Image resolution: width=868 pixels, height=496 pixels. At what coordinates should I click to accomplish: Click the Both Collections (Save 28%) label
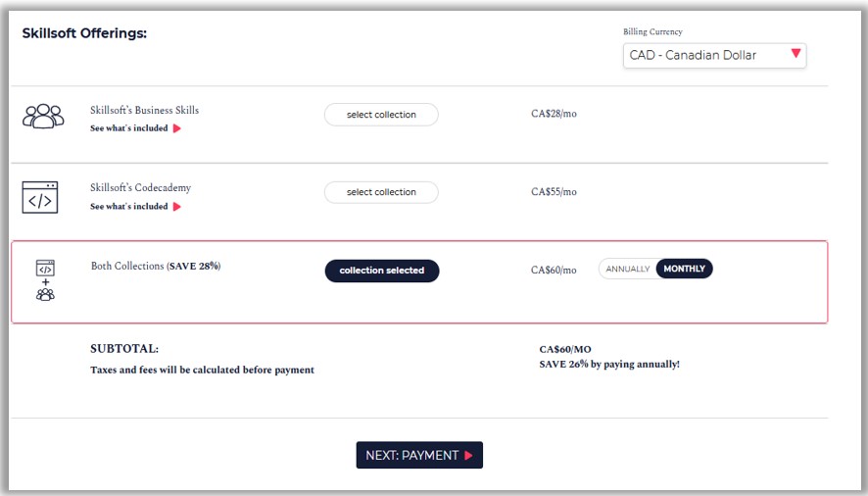[155, 267]
